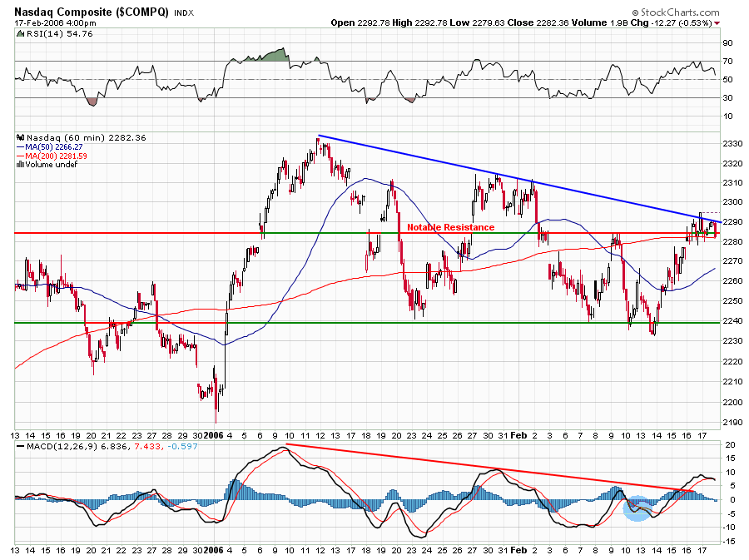Click the 2220 price axis label
The image size is (749, 560).
(732, 361)
